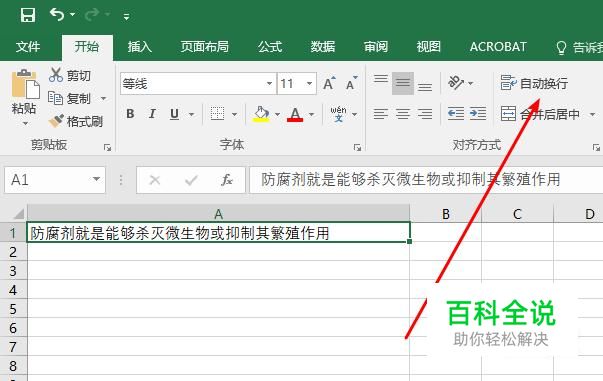Apply yellow fill color bucket
603x381 pixels.
[261, 114]
